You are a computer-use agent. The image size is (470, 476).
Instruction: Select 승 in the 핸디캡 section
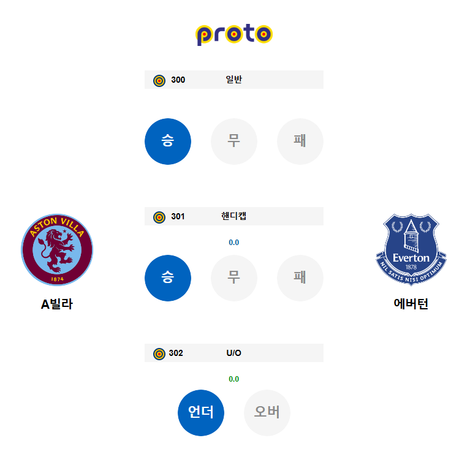[x=168, y=278]
